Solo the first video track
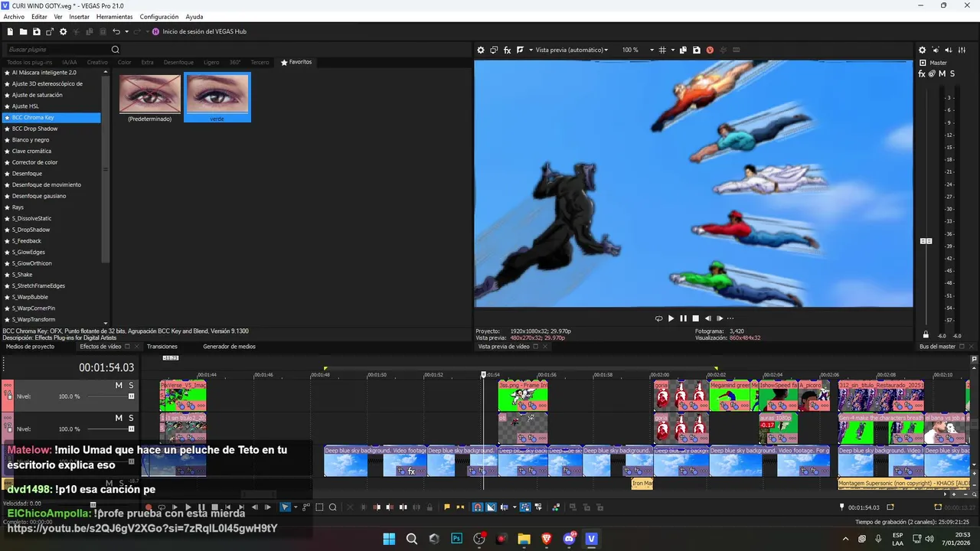The height and width of the screenshot is (551, 980). (x=131, y=385)
